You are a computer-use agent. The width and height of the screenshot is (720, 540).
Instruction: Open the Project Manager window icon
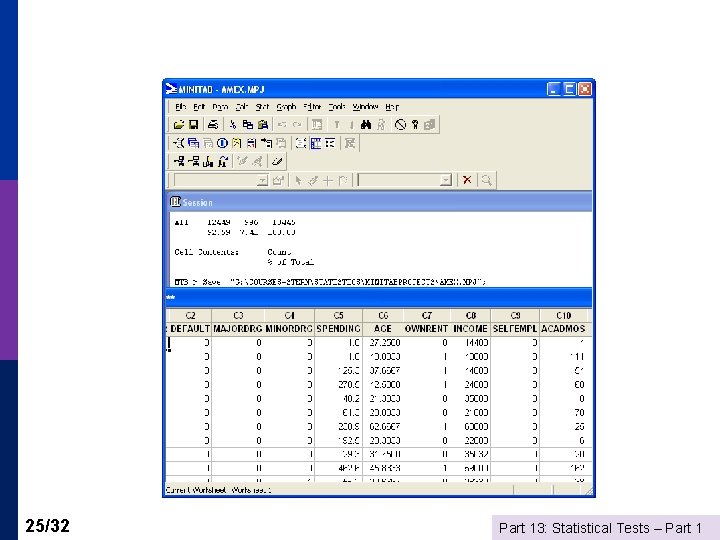330,143
